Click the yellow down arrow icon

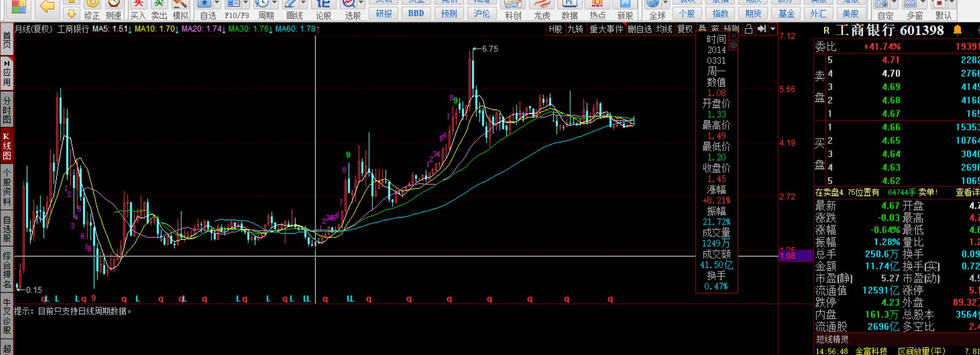point(71,13)
